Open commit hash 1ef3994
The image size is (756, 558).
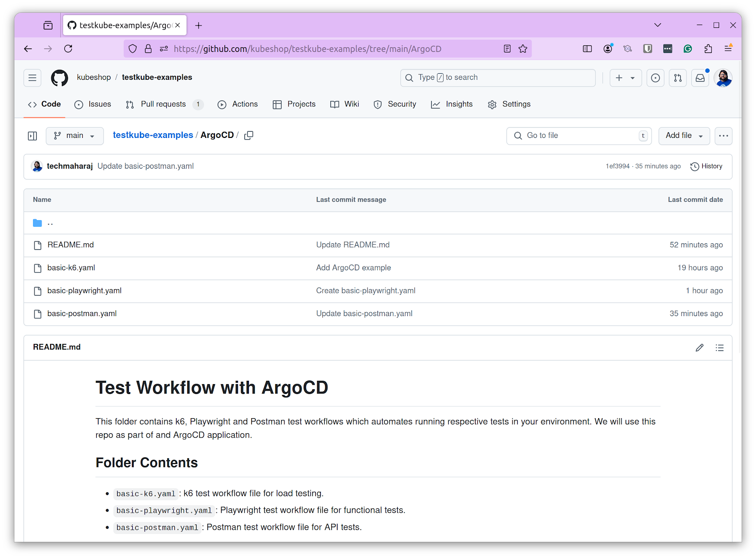point(618,166)
